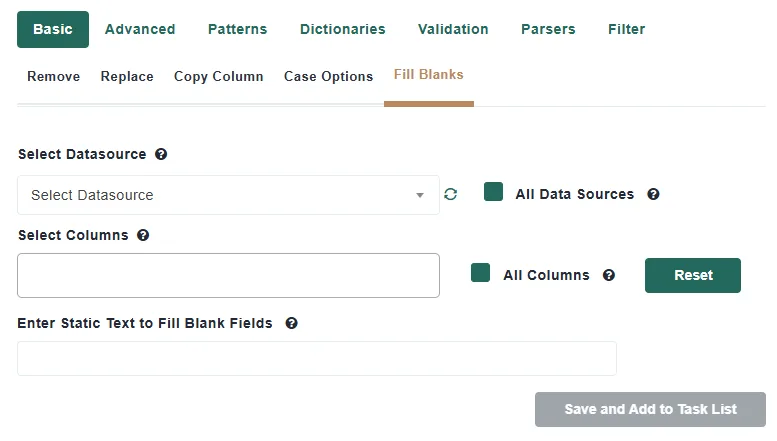Go to the Dictionaries tab
Screen dimensions: 777x441
(342, 29)
